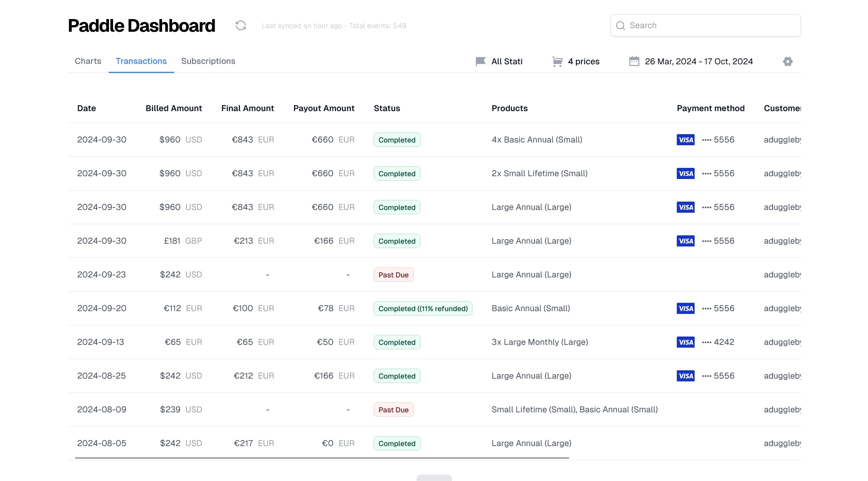
Task: Open the date range picker showing 26 Mar - 17 Oct
Action: tap(699, 61)
